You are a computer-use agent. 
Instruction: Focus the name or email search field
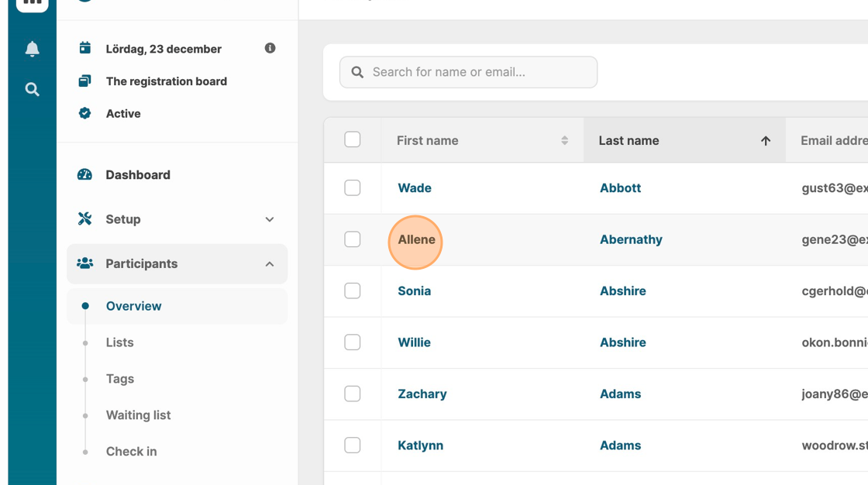click(480, 72)
